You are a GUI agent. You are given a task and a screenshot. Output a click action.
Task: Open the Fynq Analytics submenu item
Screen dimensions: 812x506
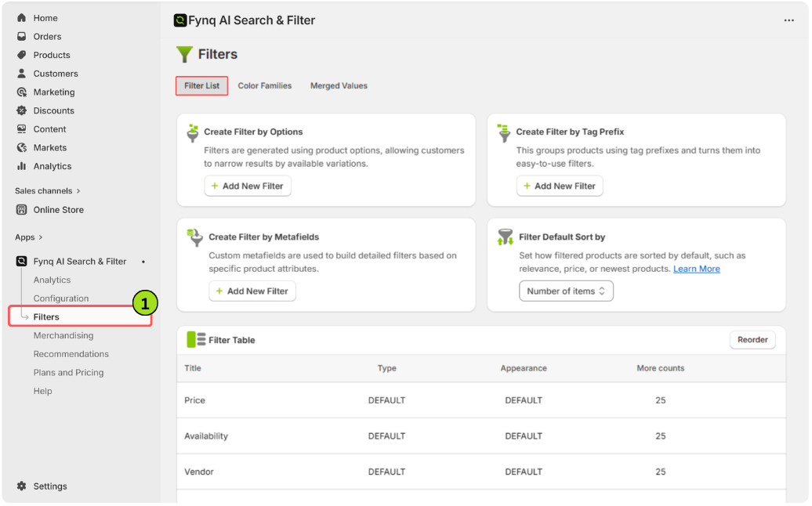pos(53,280)
